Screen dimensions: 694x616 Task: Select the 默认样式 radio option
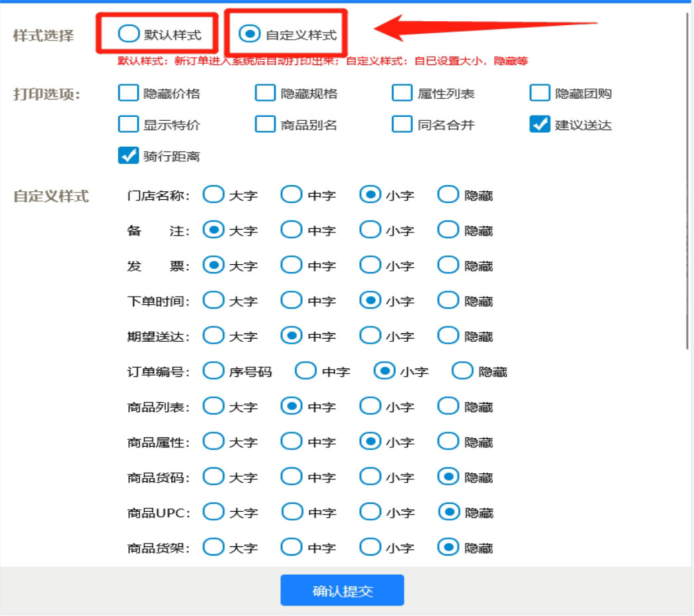pyautogui.click(x=129, y=34)
